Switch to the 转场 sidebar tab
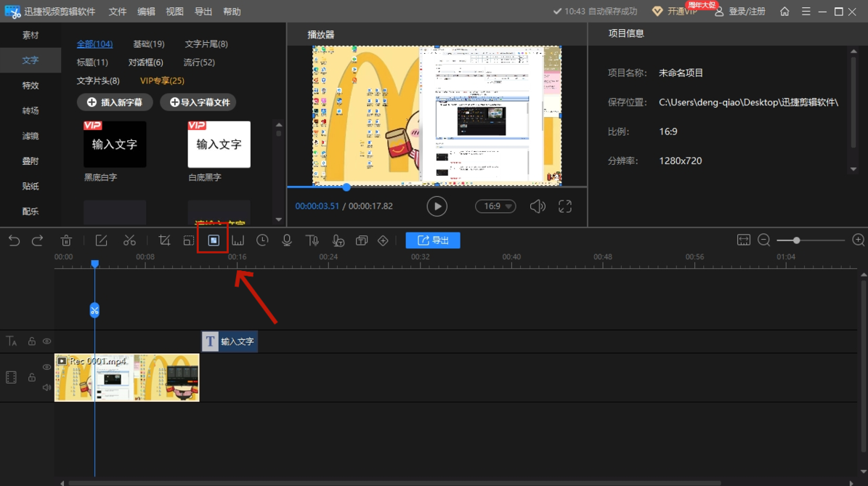868x486 pixels. [31, 110]
